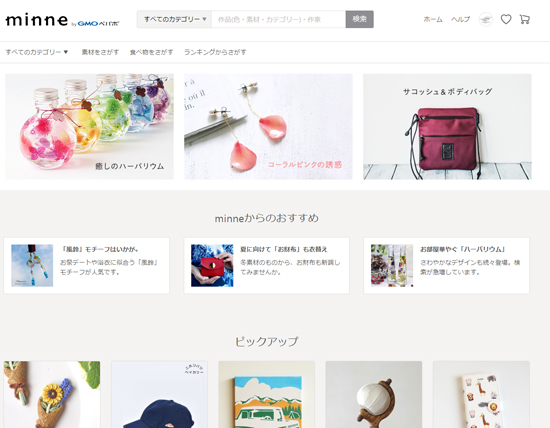Click the user profile avatar icon

486,19
